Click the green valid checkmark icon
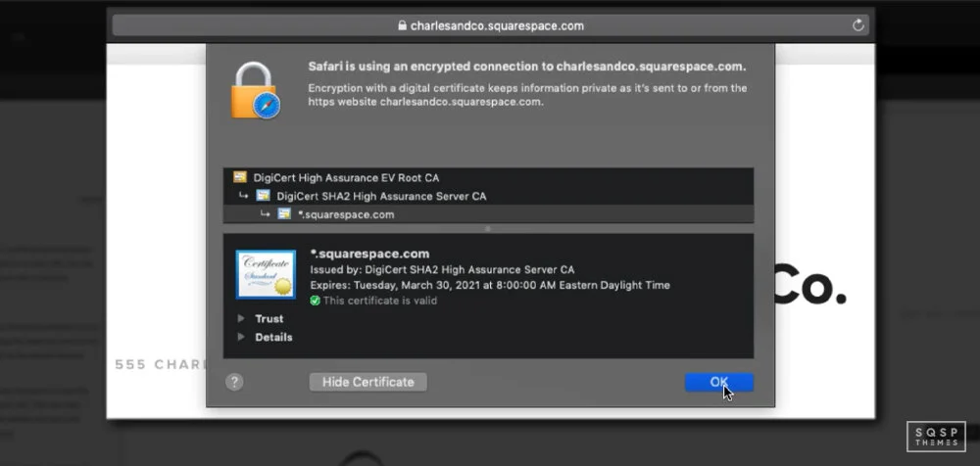 point(315,302)
